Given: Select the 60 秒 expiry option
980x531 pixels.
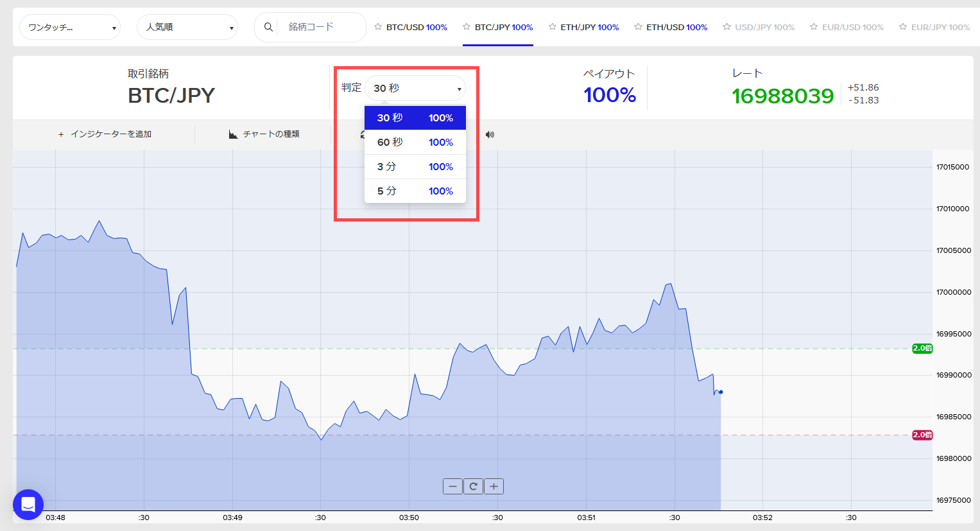Looking at the screenshot, I should coord(415,143).
